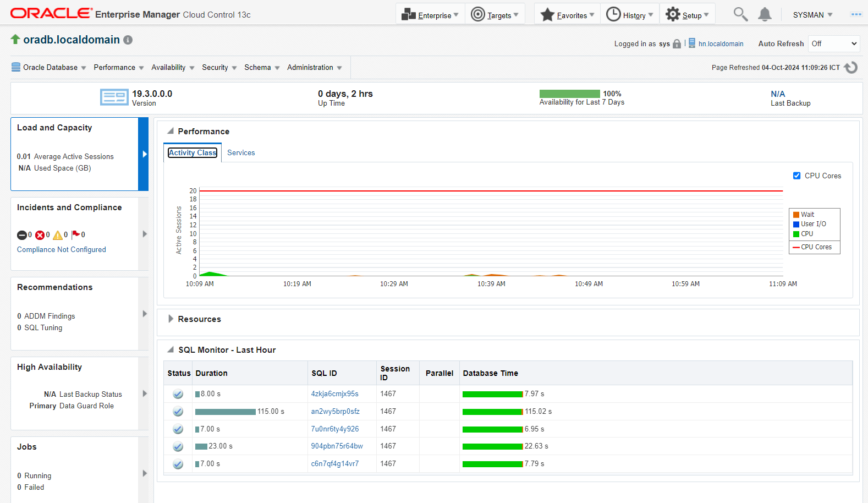Open the History menu
Image resolution: width=868 pixels, height=503 pixels.
click(630, 15)
